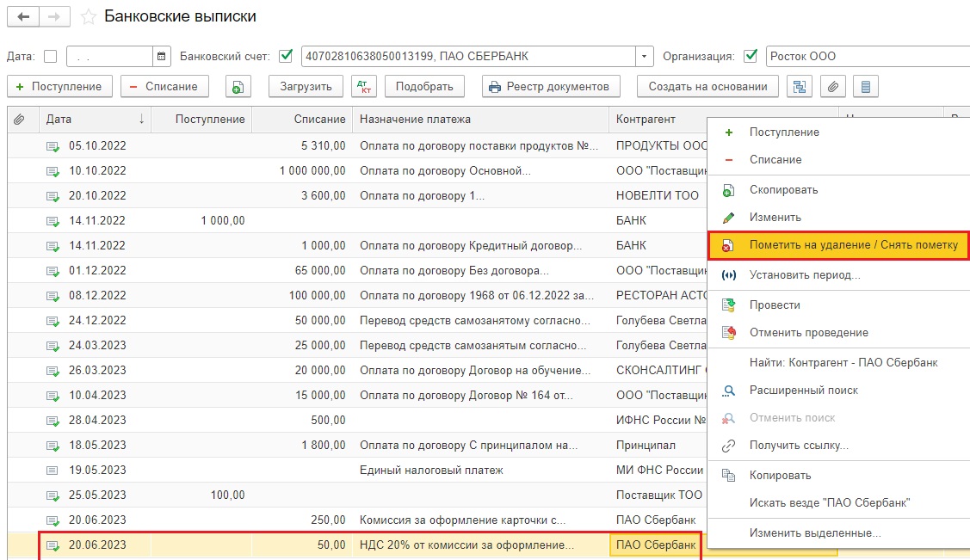Image resolution: width=970 pixels, height=560 pixels.
Task: Select the Поступление cell 100,00
Action: [x=201, y=495]
